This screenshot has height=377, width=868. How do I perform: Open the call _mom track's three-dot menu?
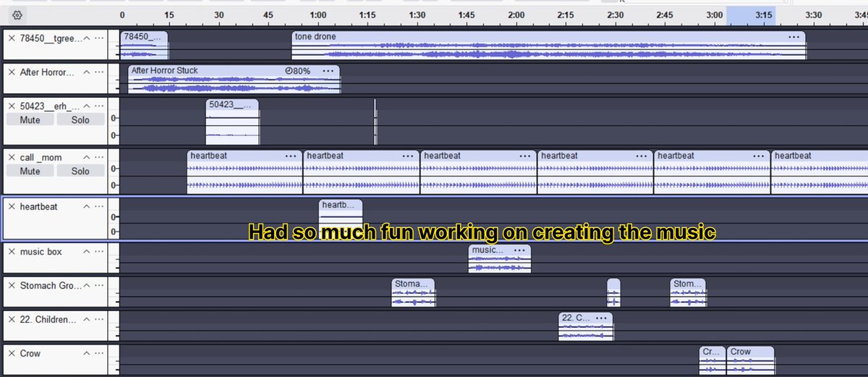tap(99, 158)
